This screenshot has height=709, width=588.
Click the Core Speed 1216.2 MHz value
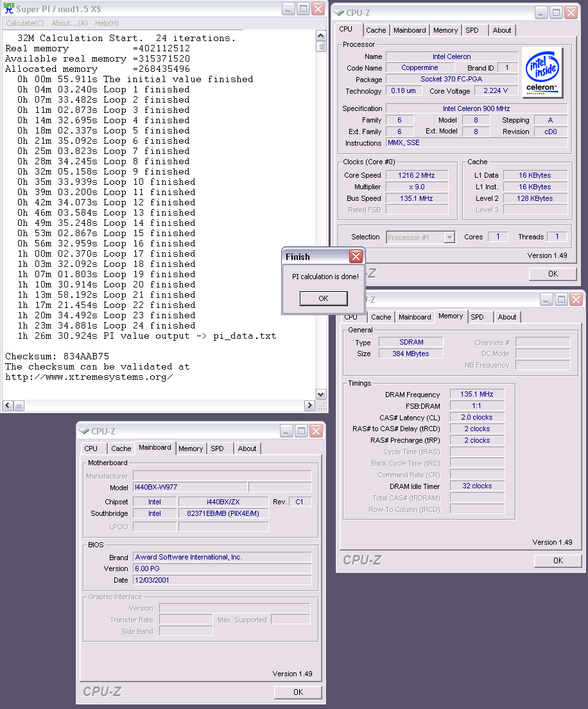417,175
